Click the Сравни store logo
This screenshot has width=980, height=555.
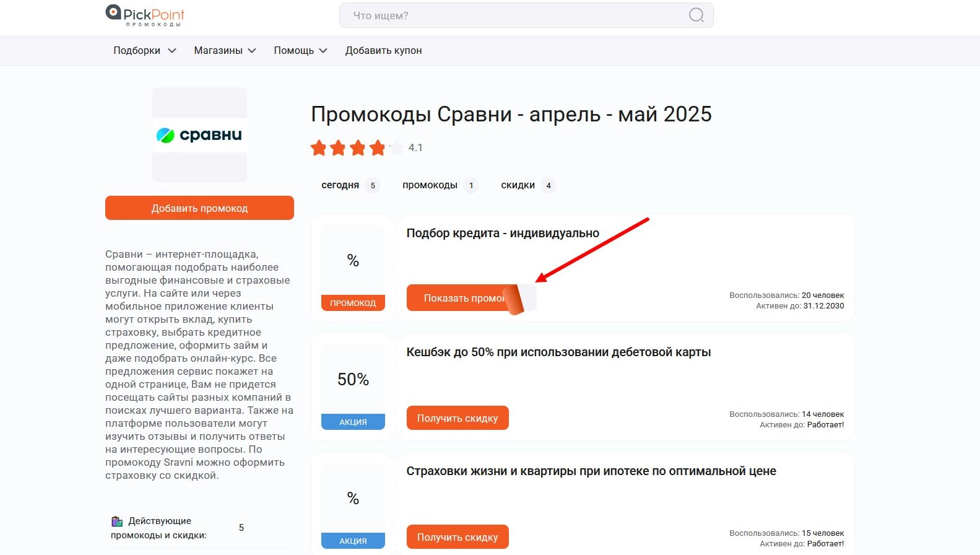tap(199, 135)
